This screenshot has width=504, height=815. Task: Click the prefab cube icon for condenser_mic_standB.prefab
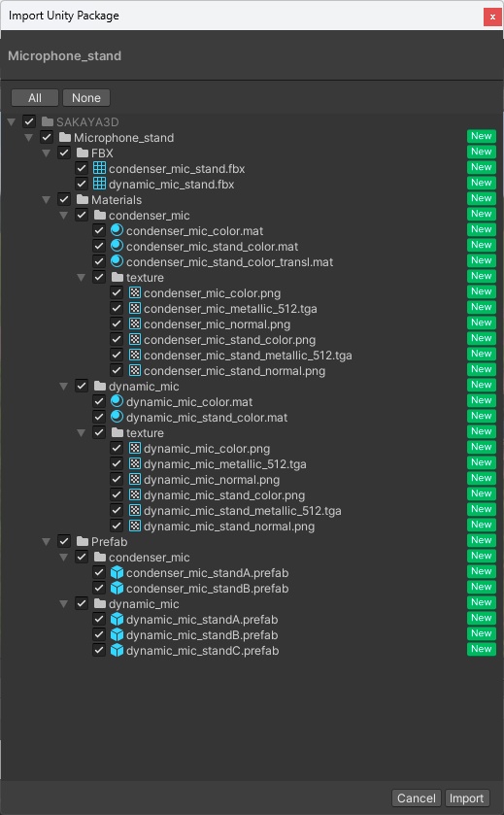117,588
